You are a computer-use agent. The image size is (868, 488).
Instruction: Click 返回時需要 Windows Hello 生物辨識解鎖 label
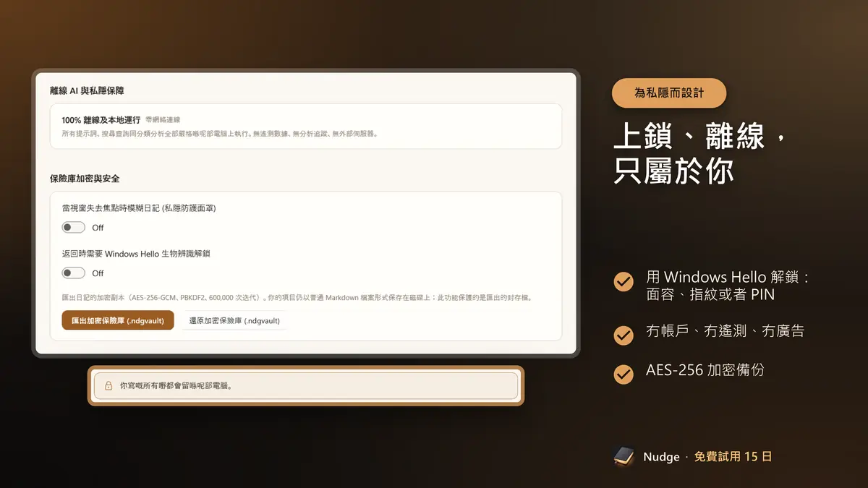pos(136,254)
